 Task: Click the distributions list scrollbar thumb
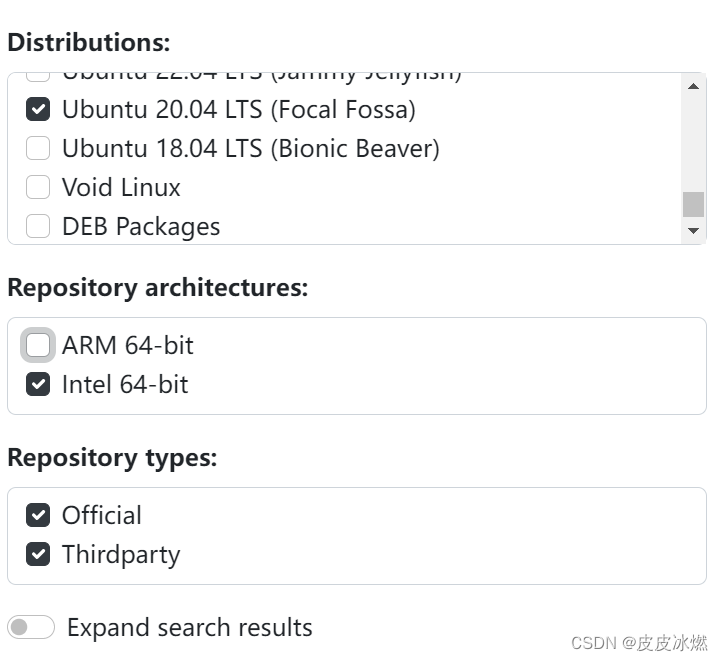point(693,204)
